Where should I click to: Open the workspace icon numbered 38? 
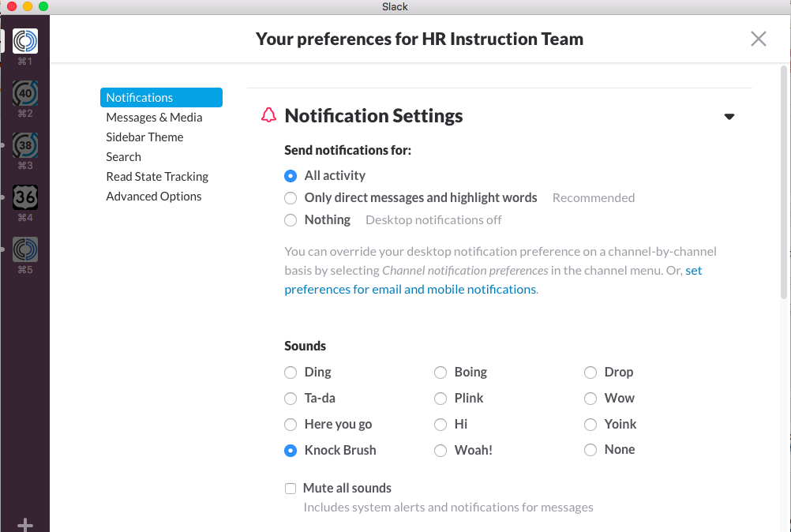pyautogui.click(x=25, y=145)
